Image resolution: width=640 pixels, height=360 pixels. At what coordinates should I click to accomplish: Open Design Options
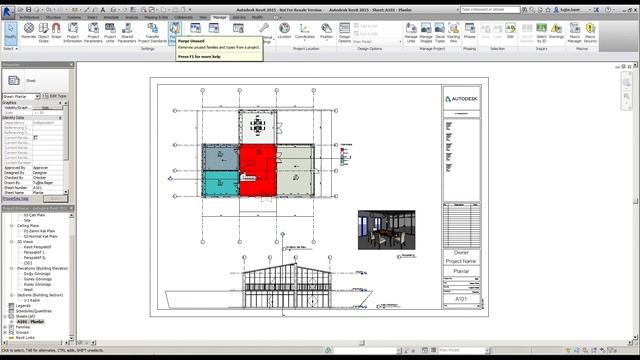[x=344, y=32]
